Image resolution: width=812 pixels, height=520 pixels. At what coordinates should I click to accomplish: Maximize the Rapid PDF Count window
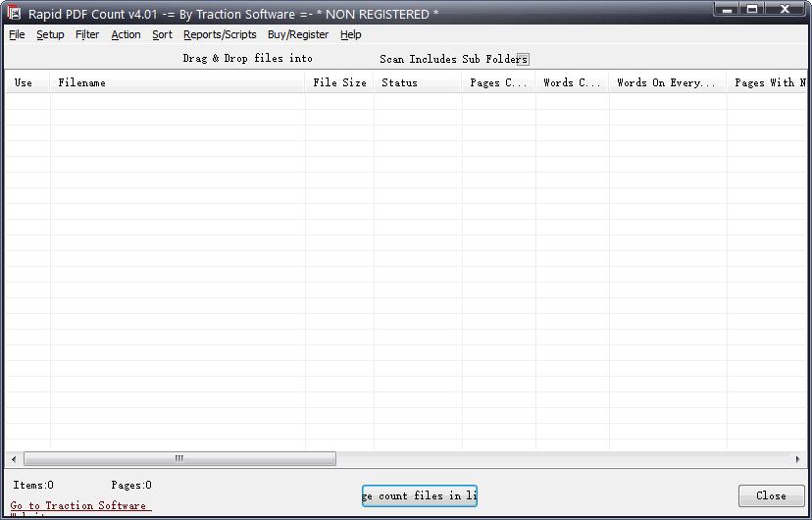[752, 9]
